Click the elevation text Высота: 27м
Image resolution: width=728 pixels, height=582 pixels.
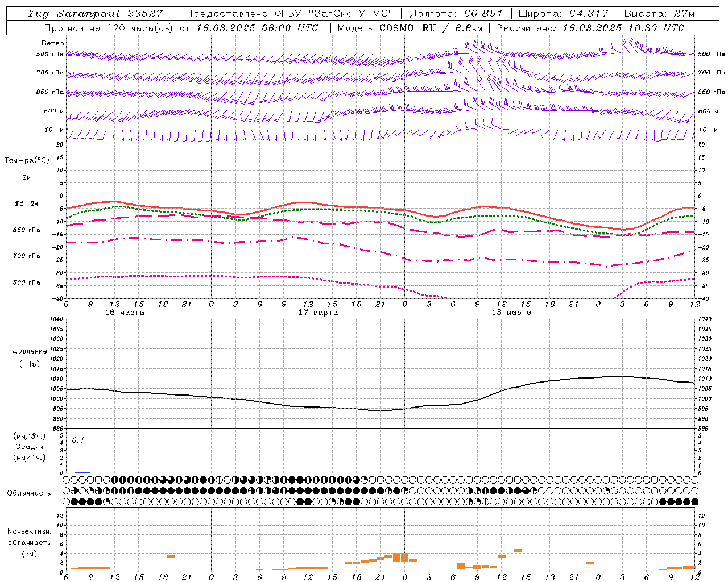click(x=659, y=14)
